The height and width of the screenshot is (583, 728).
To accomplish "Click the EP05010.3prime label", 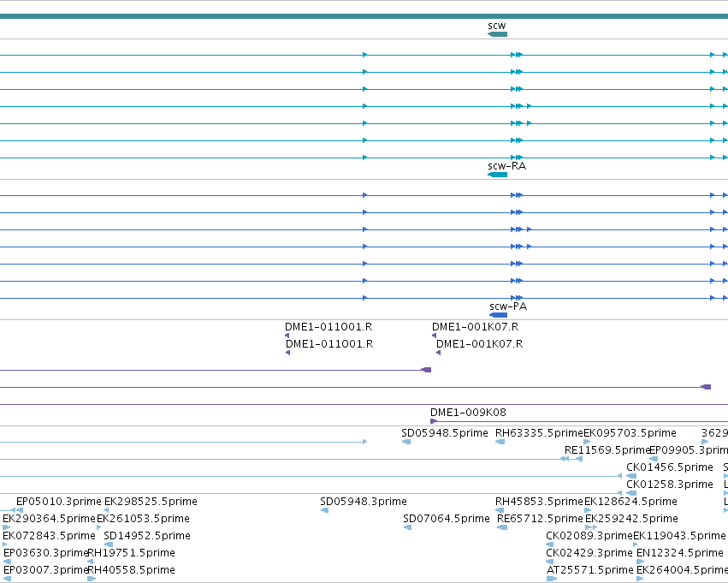I will [x=58, y=502].
